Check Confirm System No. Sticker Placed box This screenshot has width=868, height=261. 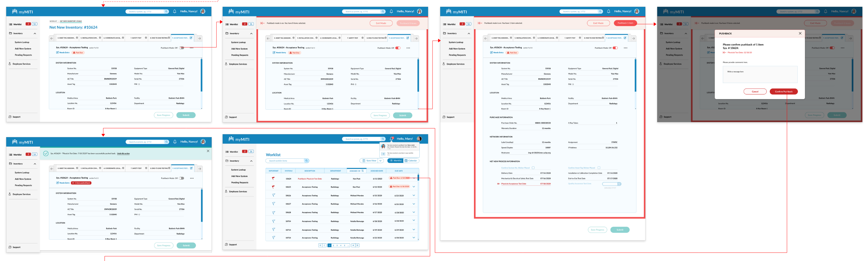(x=533, y=167)
